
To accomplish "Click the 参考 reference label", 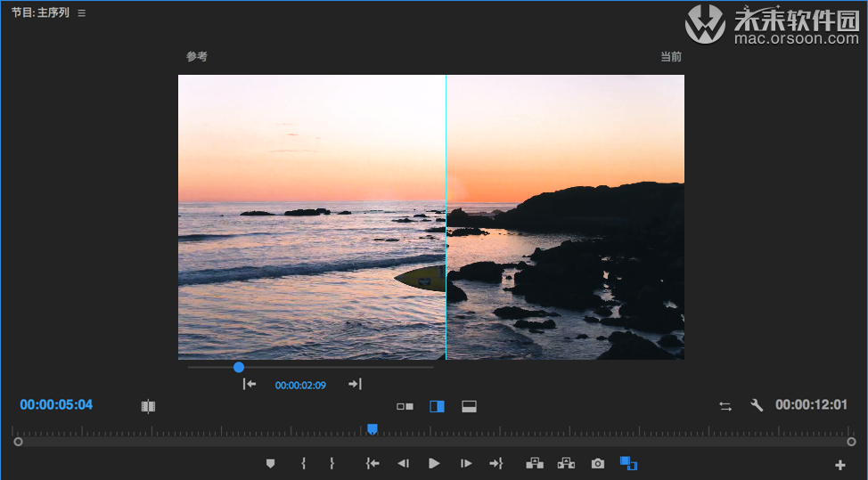I will click(197, 56).
